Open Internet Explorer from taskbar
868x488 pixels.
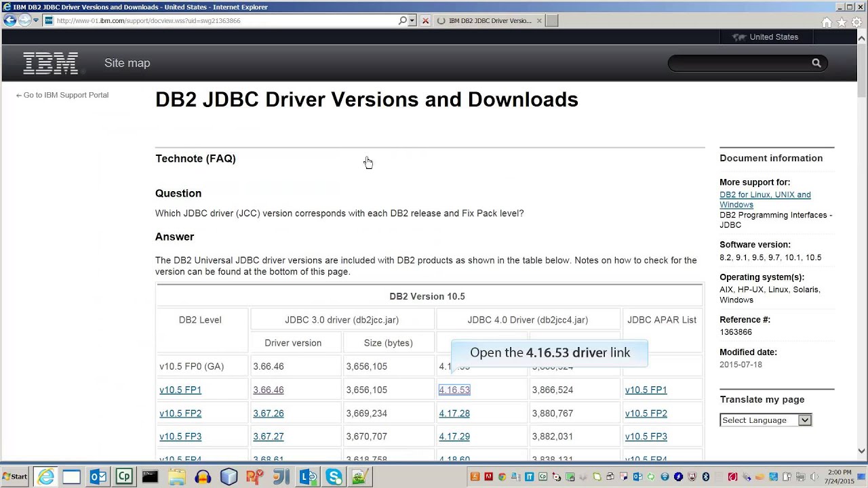pos(45,477)
